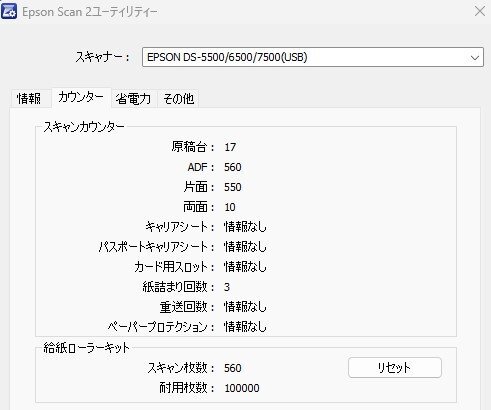Close the Epson Scan 2 Utility window
This screenshot has height=410, width=491.
(x=480, y=11)
